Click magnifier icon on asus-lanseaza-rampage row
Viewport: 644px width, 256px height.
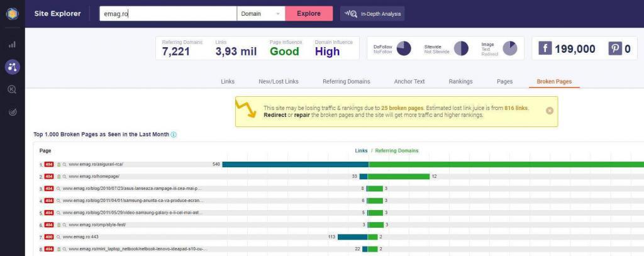[58, 189]
